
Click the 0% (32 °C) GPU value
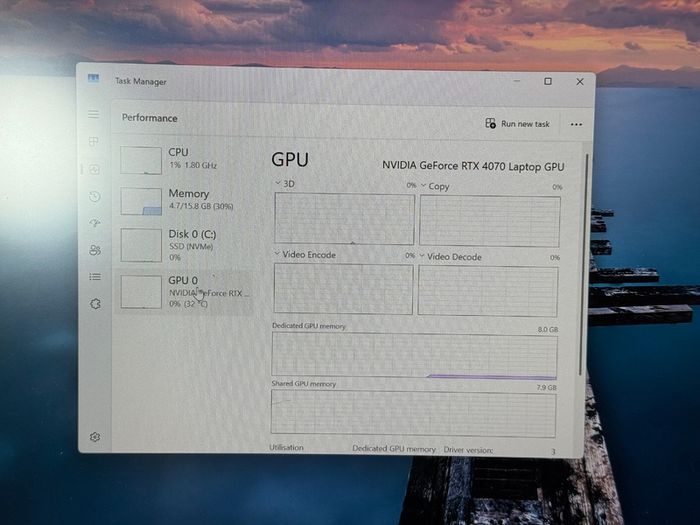188,304
